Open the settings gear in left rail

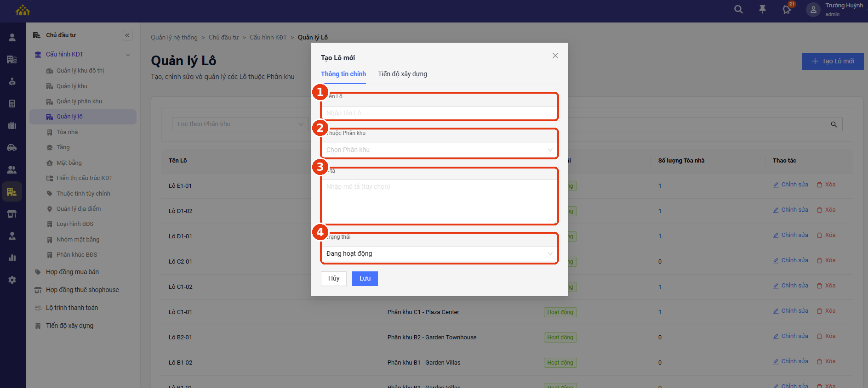point(12,280)
